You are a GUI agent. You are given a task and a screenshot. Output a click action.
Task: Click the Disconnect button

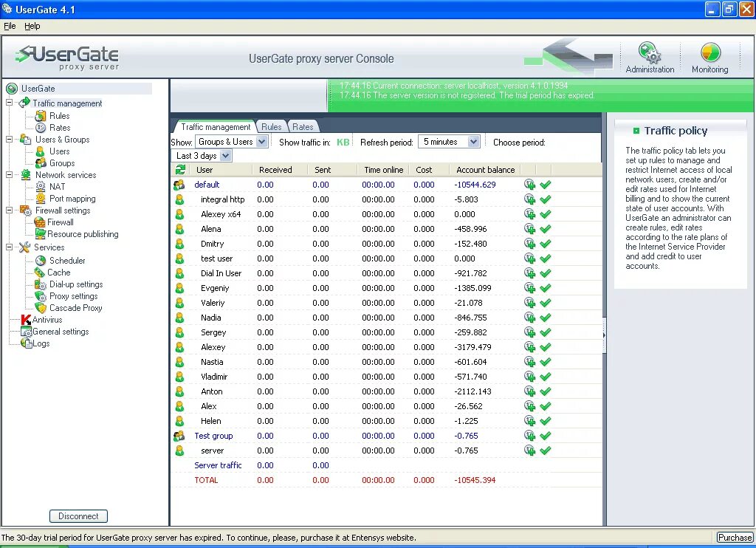pos(78,516)
